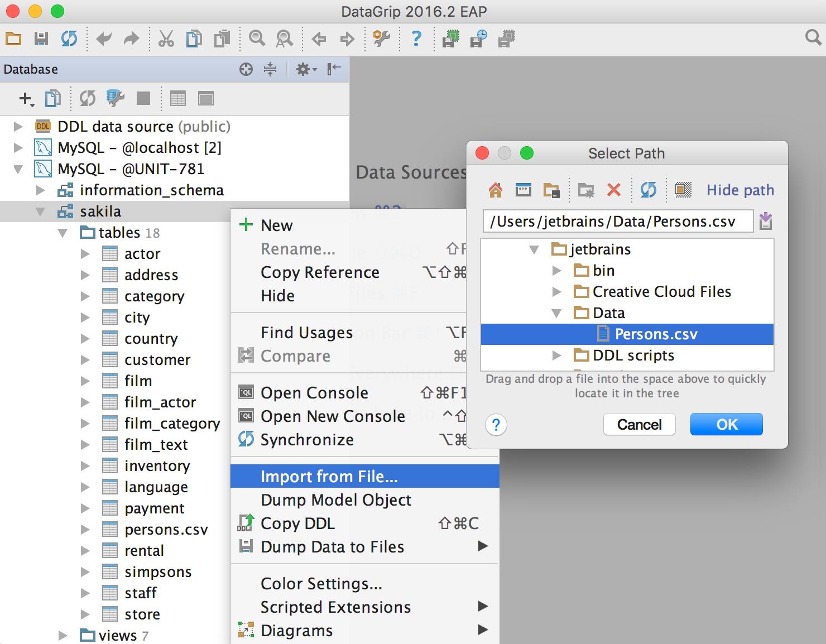
Task: Select Persons.csv file in the tree
Action: coord(627,334)
